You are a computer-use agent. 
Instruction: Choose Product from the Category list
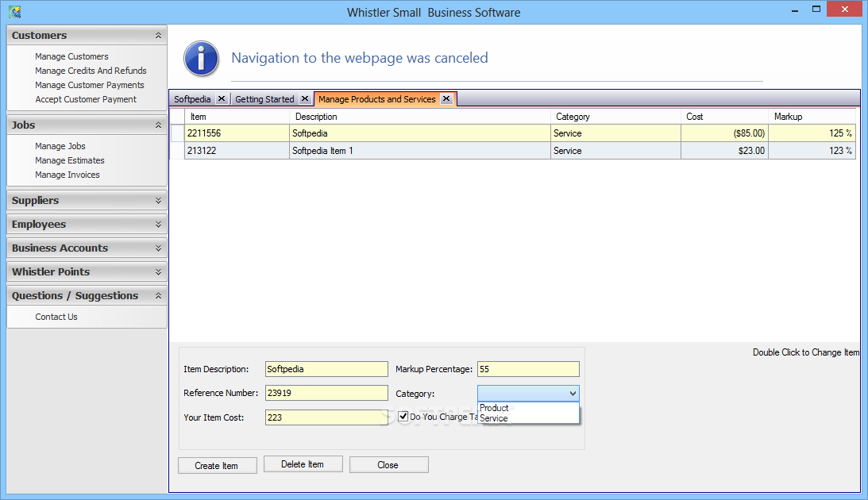click(x=528, y=408)
